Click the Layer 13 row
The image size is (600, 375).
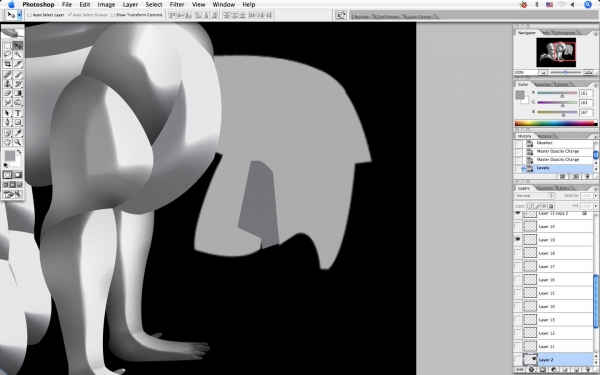tap(553, 320)
